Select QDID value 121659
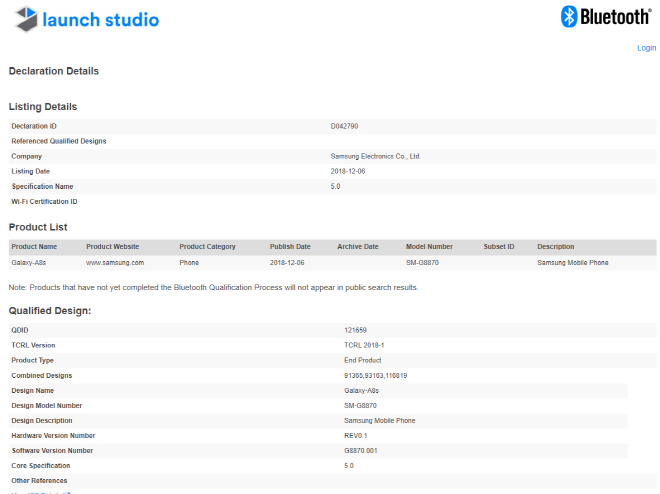Image resolution: width=660 pixels, height=494 pixels. 355,330
